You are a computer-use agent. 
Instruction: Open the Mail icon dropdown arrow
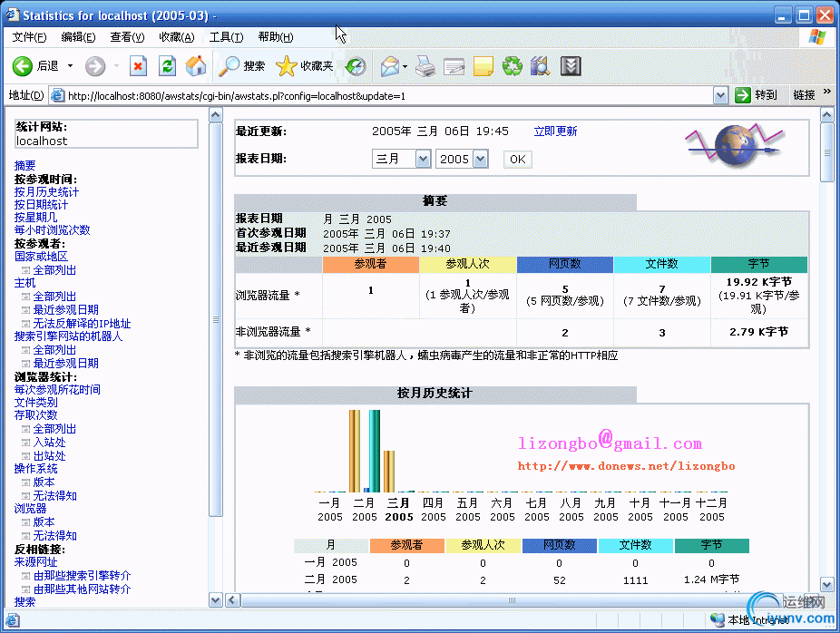pos(405,66)
